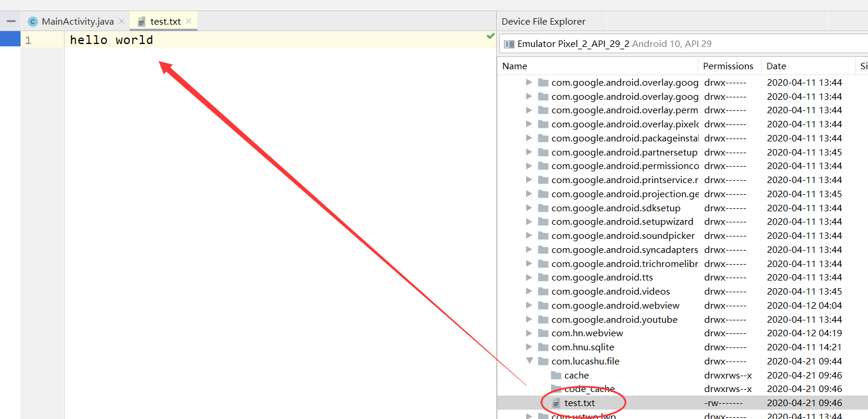Image resolution: width=868 pixels, height=419 pixels.
Task: Click 'drwxrws--x' permissions of cache row
Action: [x=728, y=376]
